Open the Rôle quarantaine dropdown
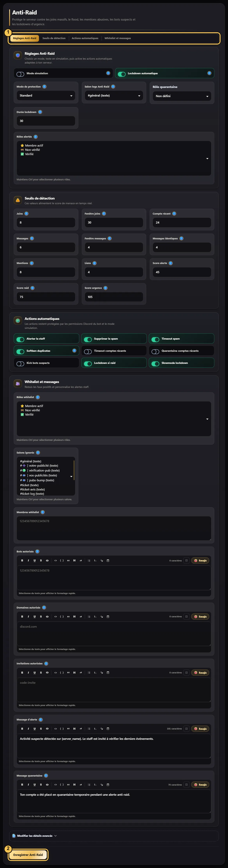The image size is (228, 868). point(182,96)
